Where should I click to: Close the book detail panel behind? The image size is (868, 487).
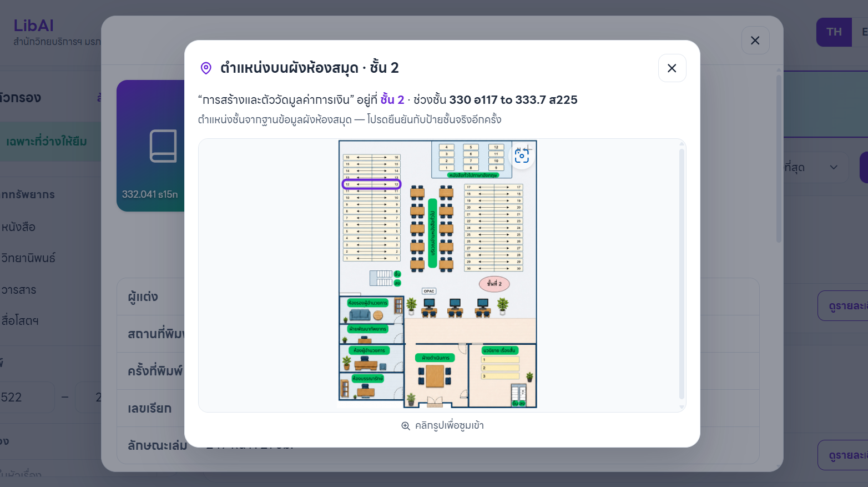(755, 41)
